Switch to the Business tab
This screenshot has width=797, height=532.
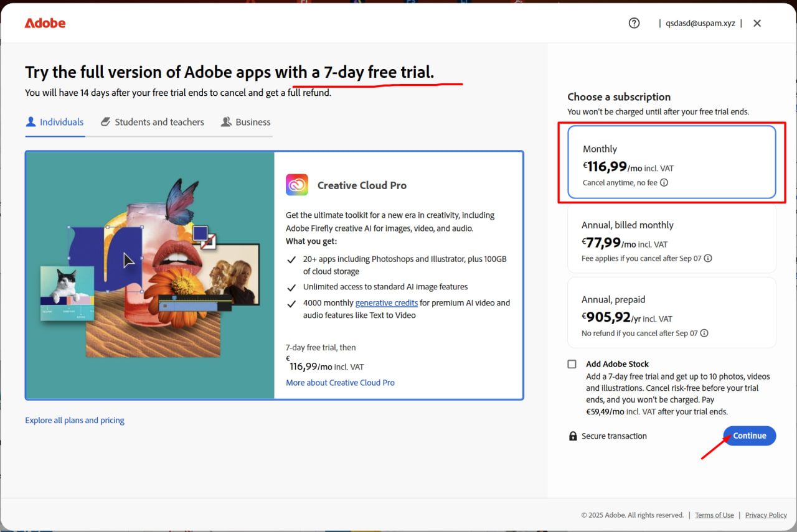point(246,122)
